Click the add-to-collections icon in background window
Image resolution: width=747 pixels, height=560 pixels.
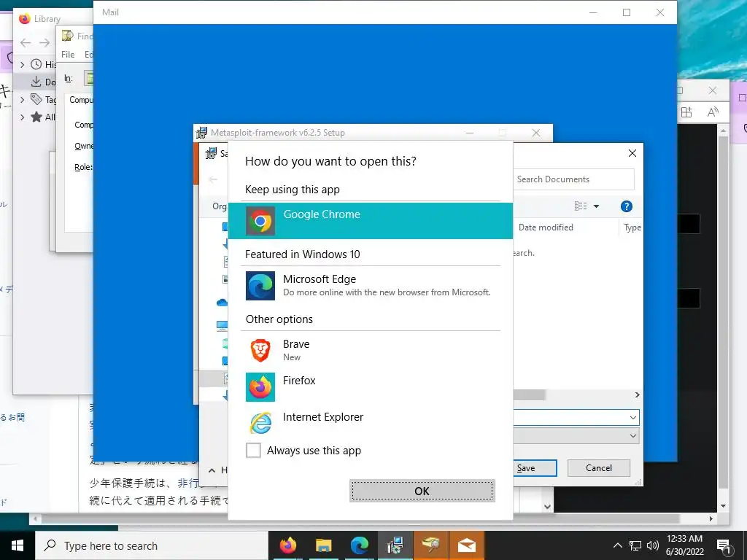tap(686, 112)
